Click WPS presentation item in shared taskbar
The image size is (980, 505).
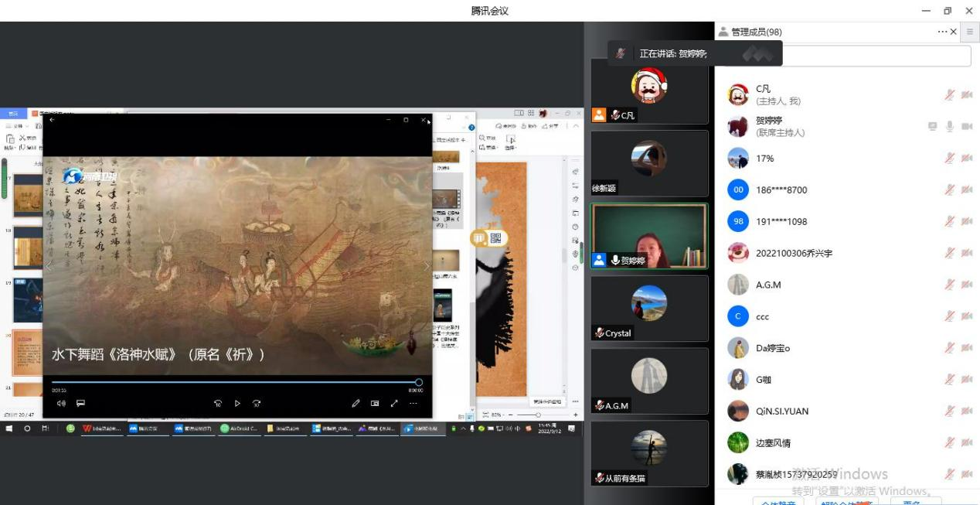click(102, 428)
